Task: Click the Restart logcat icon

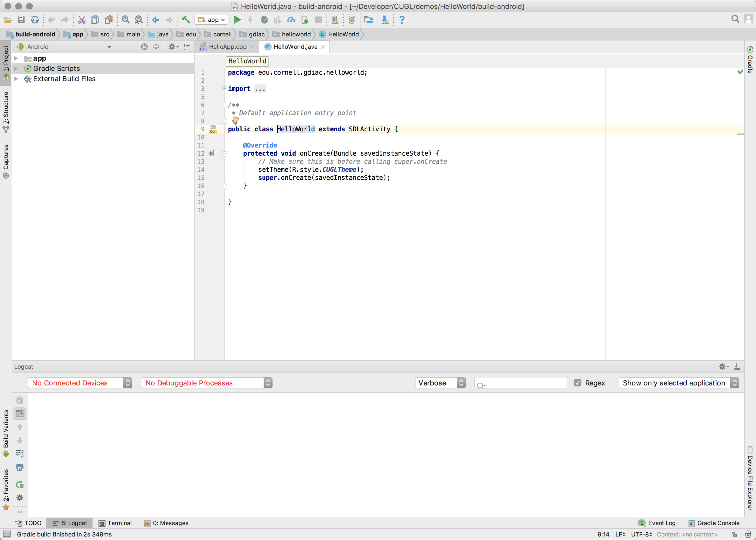Action: pos(20,484)
